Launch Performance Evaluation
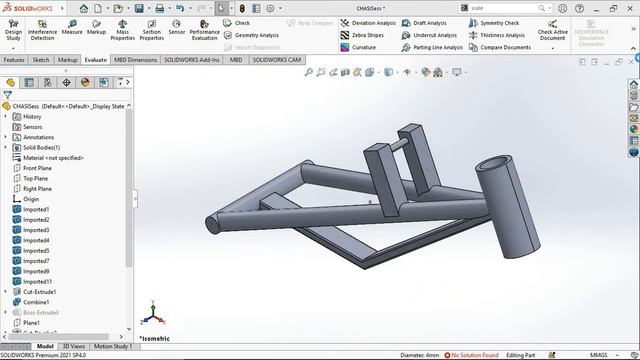 click(x=204, y=30)
